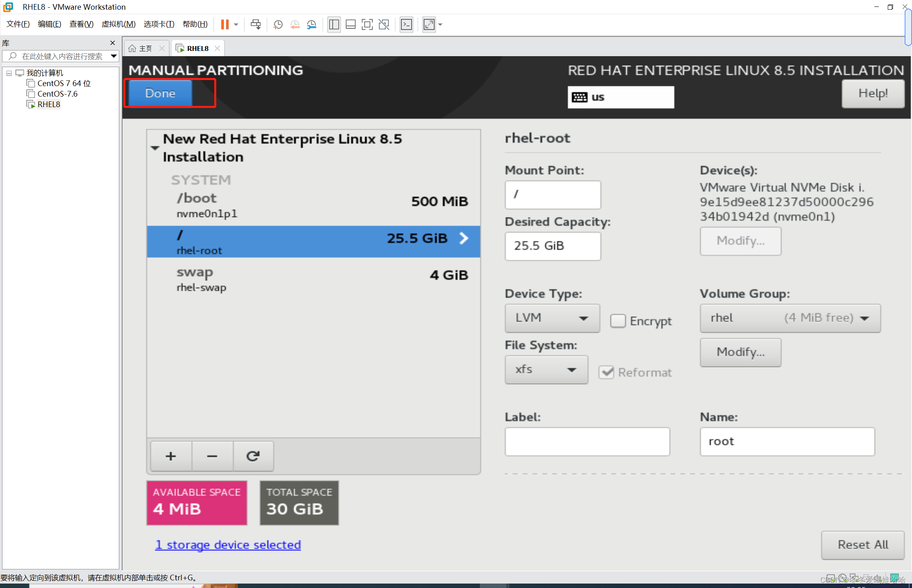Open the 帮助(H) menu
The width and height of the screenshot is (912, 588).
(195, 24)
